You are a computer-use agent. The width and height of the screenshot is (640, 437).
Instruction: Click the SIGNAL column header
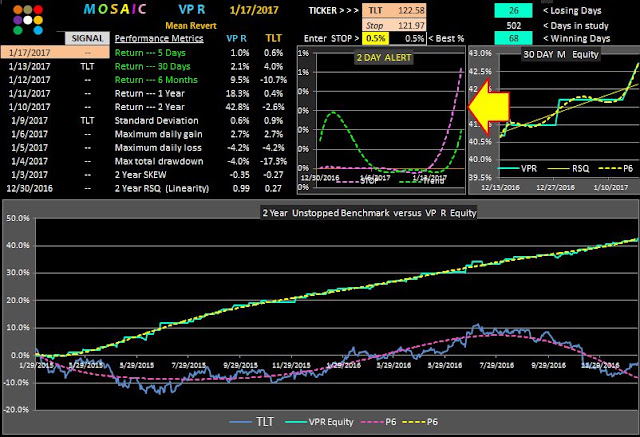87,38
